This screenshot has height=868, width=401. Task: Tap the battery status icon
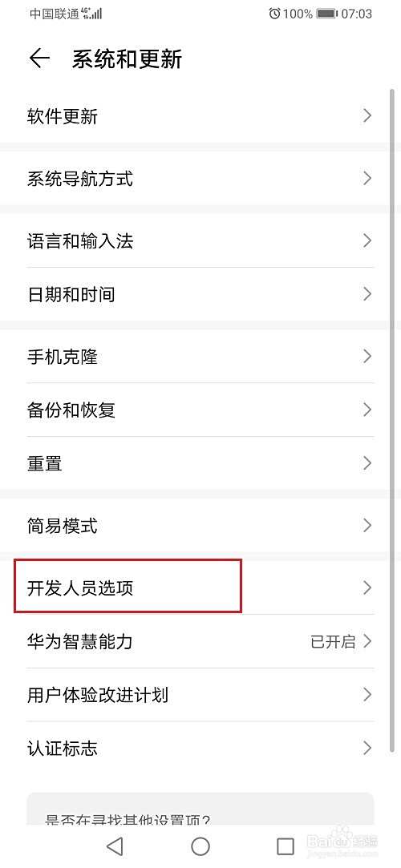(x=326, y=14)
